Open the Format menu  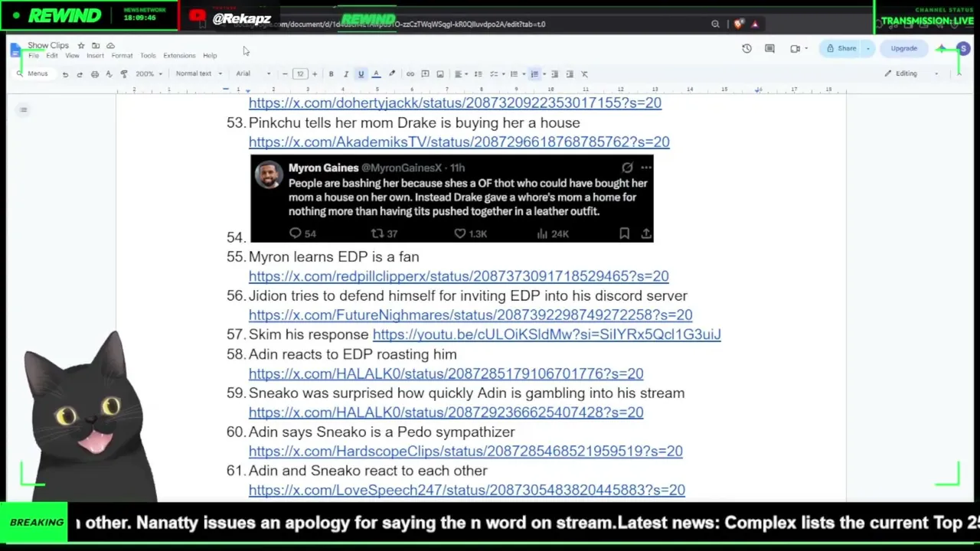[122, 56]
